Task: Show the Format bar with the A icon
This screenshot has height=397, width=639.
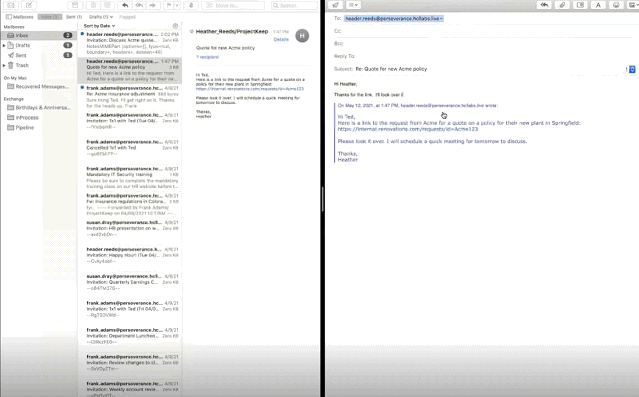Action: click(x=598, y=5)
